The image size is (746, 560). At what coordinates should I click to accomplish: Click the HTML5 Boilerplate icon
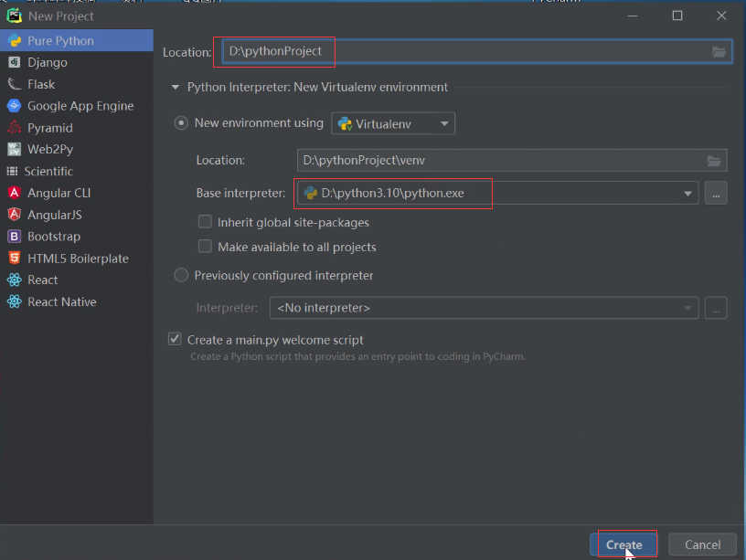(14, 259)
